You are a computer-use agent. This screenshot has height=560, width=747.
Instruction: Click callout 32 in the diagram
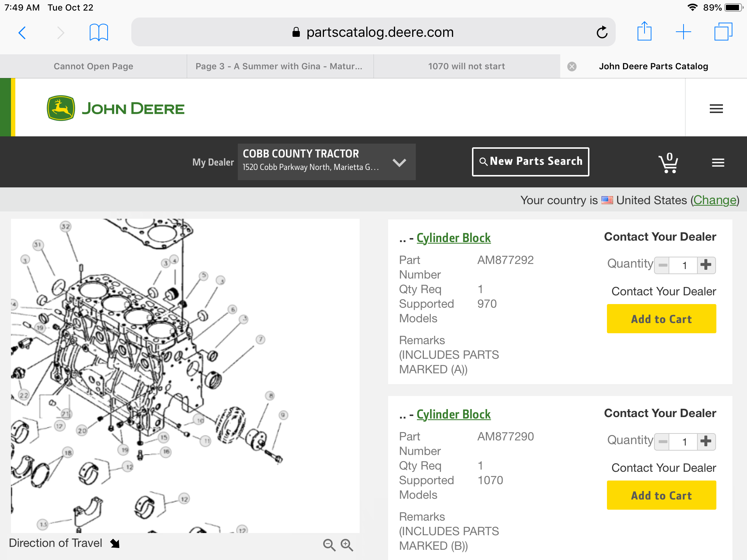65,226
